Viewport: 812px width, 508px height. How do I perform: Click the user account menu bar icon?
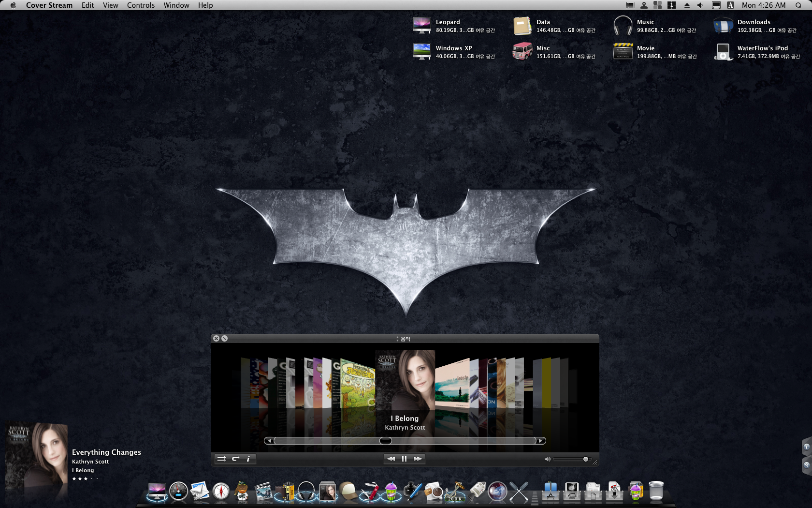[x=644, y=5]
